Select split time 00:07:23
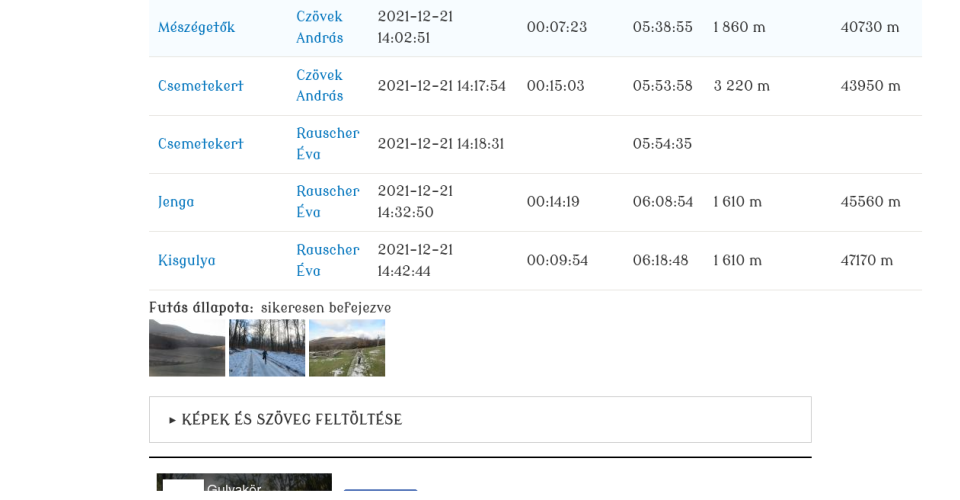This screenshot has width=960, height=500. click(x=557, y=28)
